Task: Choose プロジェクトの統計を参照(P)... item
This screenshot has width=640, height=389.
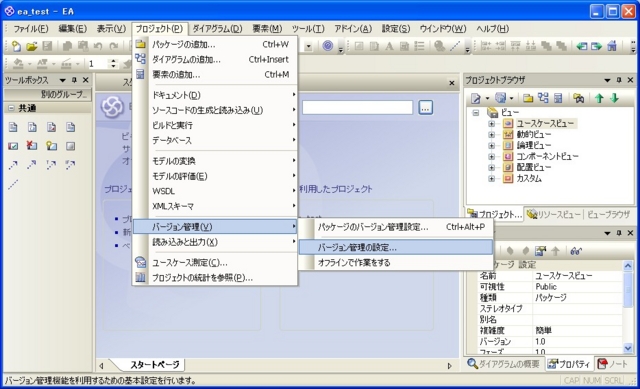Action: 215,278
